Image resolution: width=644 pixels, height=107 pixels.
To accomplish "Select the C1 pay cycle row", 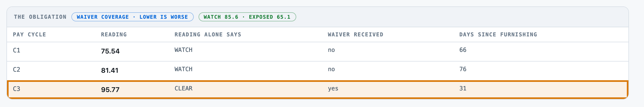I will (318, 52).
